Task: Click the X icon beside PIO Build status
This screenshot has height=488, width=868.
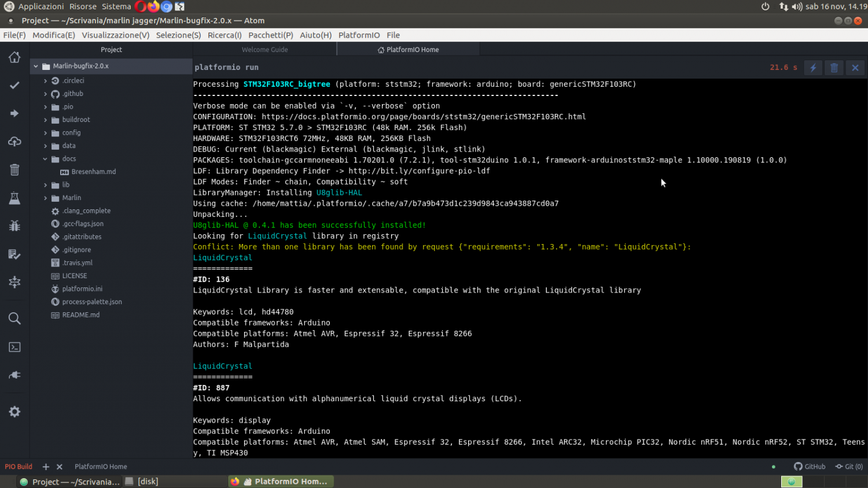Action: point(59,467)
